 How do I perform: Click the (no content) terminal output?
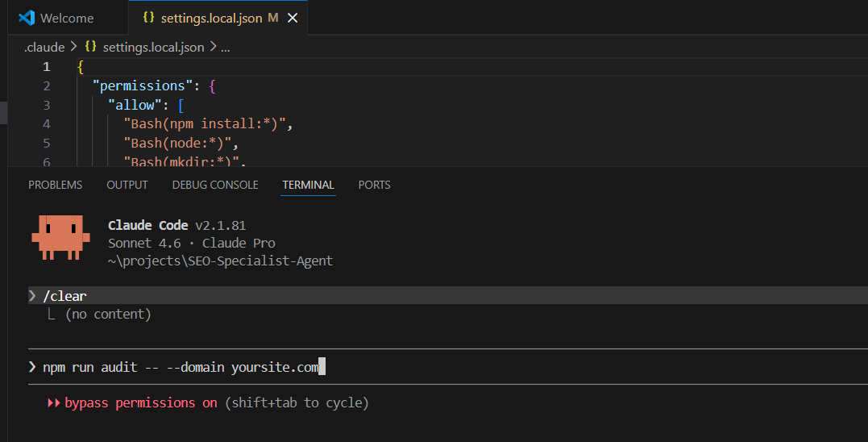click(x=108, y=314)
